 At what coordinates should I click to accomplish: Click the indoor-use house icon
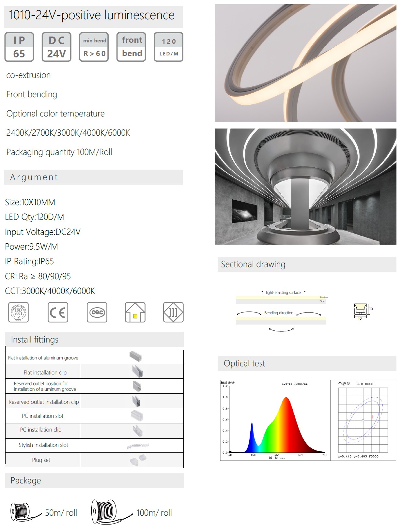click(135, 312)
